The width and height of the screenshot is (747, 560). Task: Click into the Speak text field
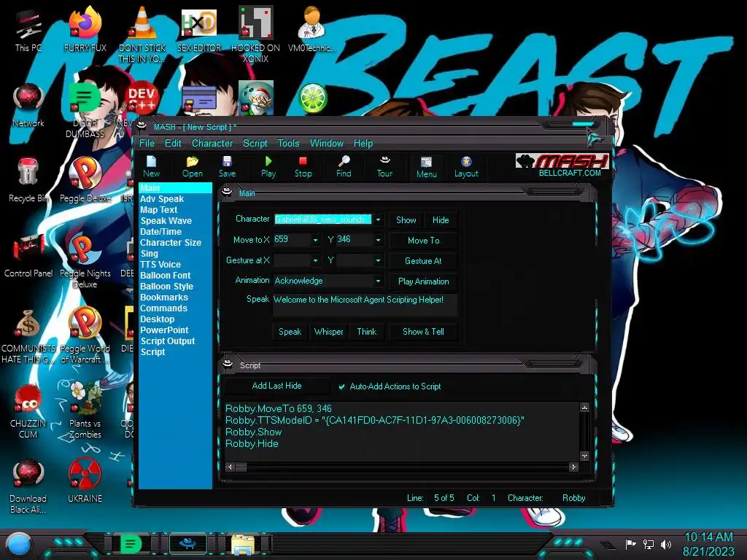[365, 305]
